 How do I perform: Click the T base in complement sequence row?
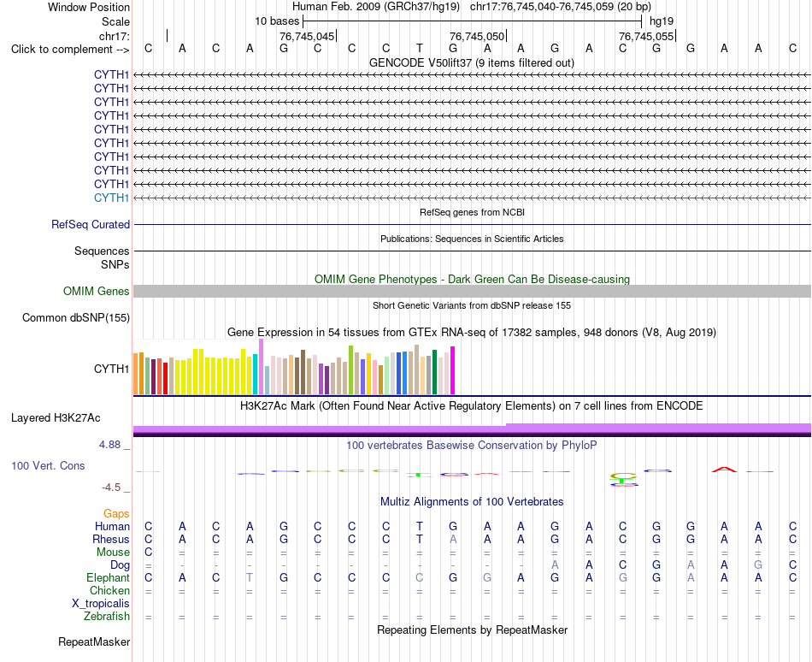(x=420, y=49)
